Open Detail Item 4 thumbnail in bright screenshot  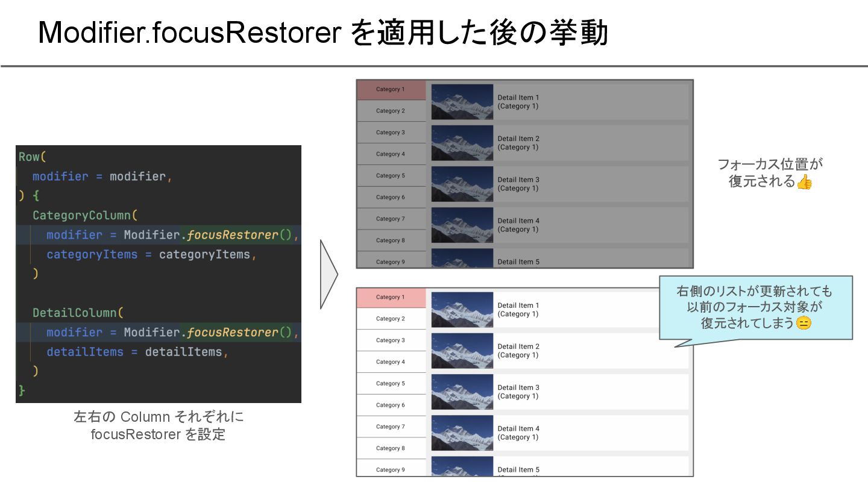(x=462, y=433)
